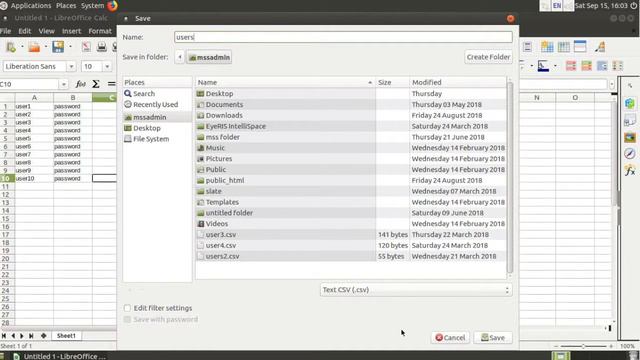Click the Sum sigma icon
640x360 pixels.
pyautogui.click(x=96, y=84)
